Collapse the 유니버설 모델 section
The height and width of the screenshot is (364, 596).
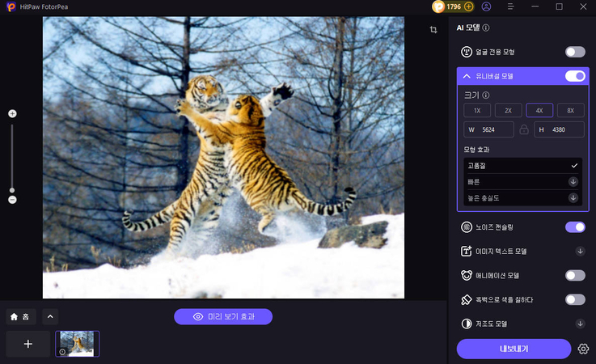click(x=467, y=76)
